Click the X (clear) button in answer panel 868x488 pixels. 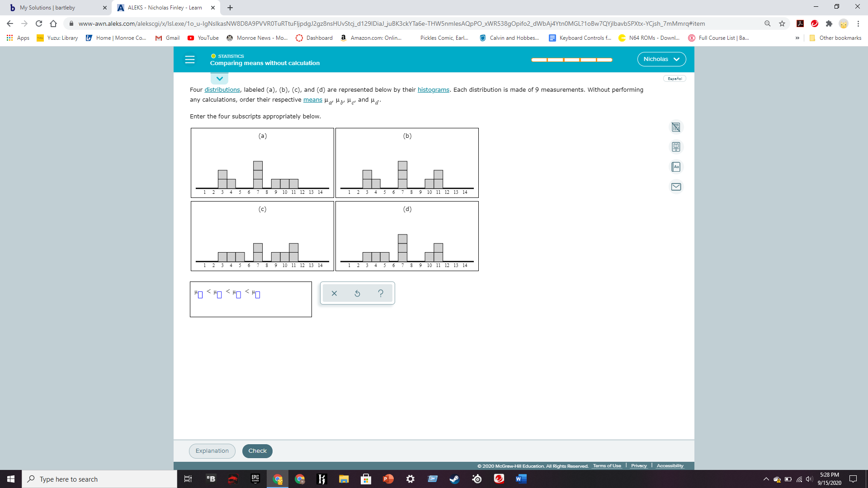(335, 292)
